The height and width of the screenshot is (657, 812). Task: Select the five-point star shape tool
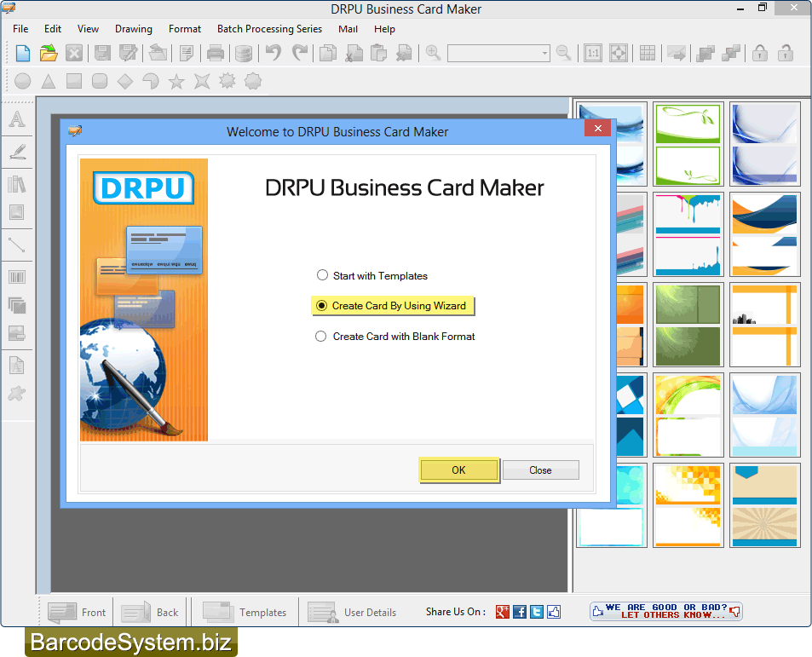pos(176,81)
